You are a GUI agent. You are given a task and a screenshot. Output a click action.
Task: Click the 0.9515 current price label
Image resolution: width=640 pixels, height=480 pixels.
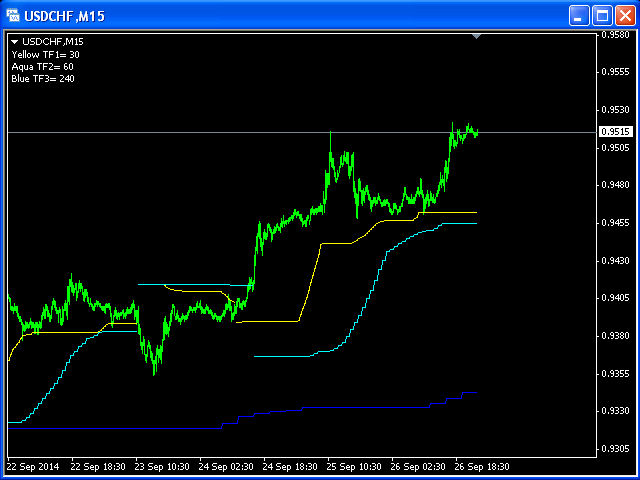click(616, 132)
